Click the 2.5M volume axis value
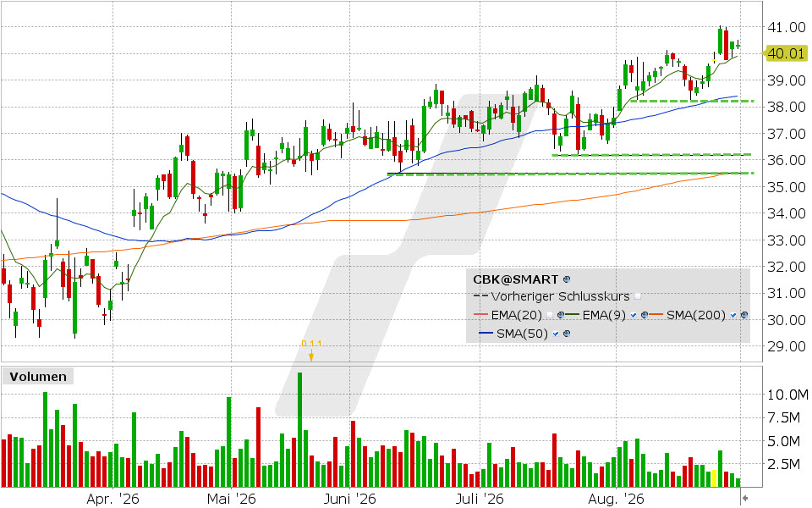 784,464
